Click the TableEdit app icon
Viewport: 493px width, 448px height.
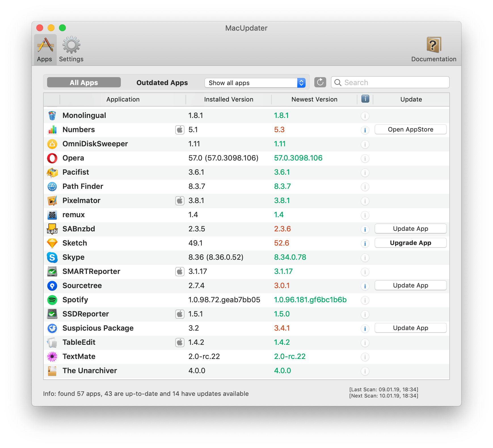click(52, 342)
